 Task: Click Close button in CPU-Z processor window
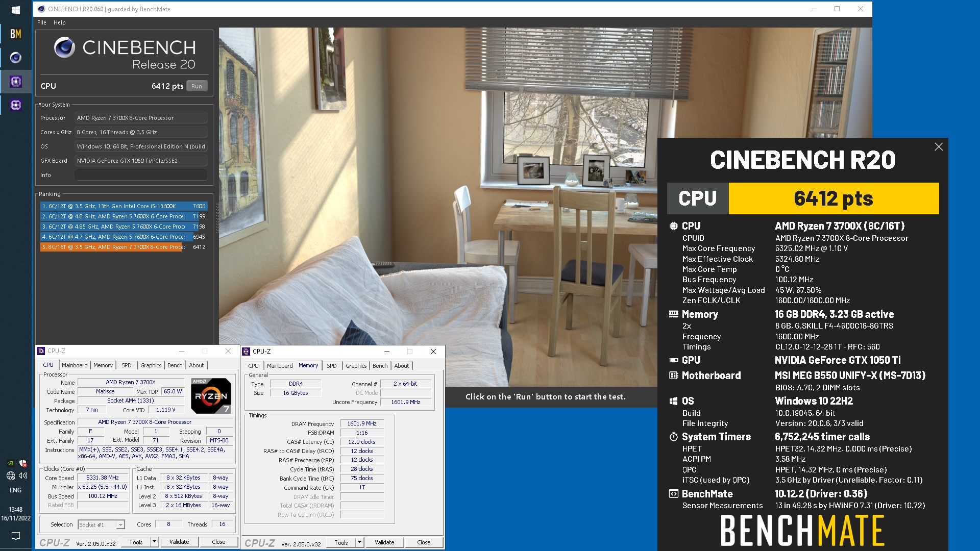pos(218,542)
